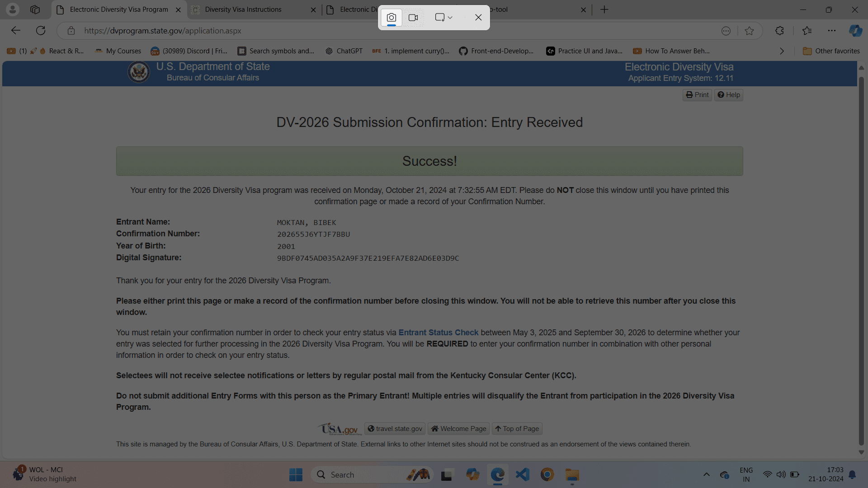
Task: Open Settings and more ellipsis menu
Action: point(832,31)
